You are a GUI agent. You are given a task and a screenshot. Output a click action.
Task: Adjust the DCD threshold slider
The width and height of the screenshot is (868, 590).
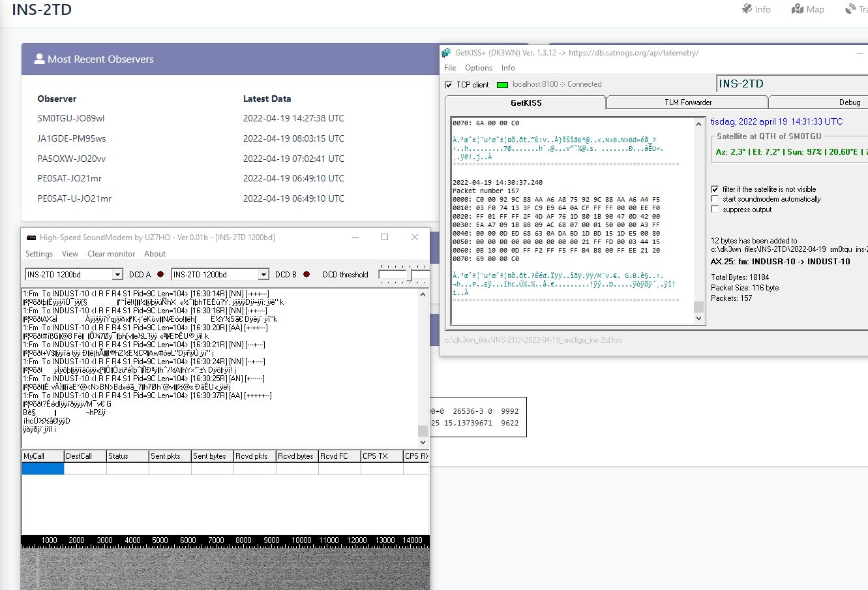point(411,273)
